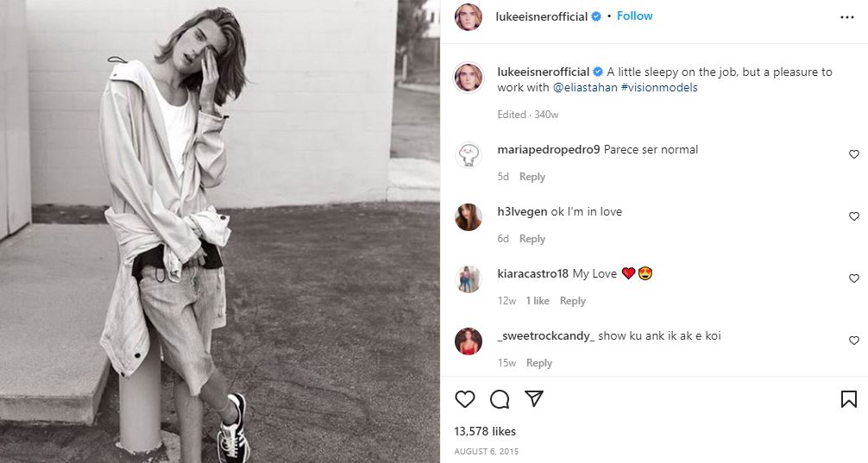Like mariapedropedro9's comment
This screenshot has width=868, height=463.
click(854, 154)
